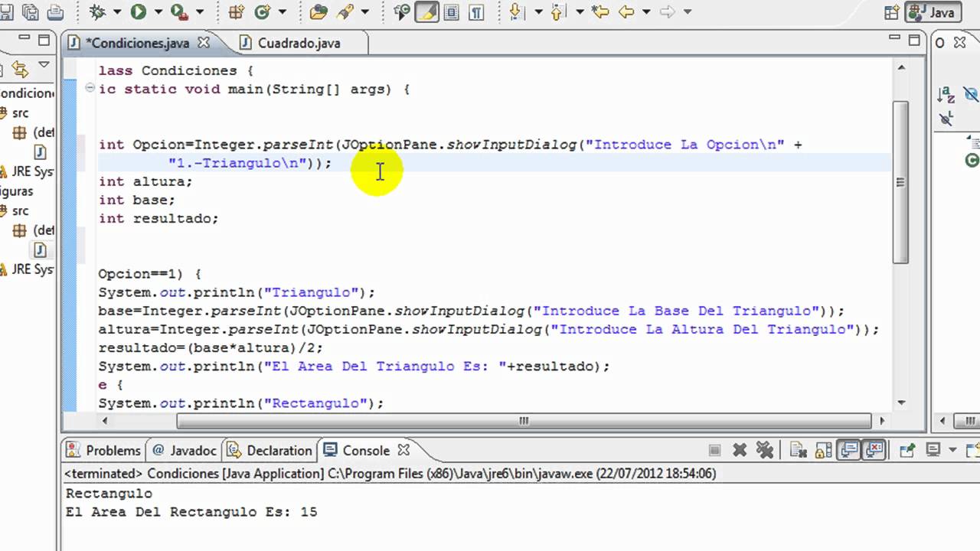The height and width of the screenshot is (551, 980).
Task: Click the New Java Package icon
Action: (x=237, y=11)
